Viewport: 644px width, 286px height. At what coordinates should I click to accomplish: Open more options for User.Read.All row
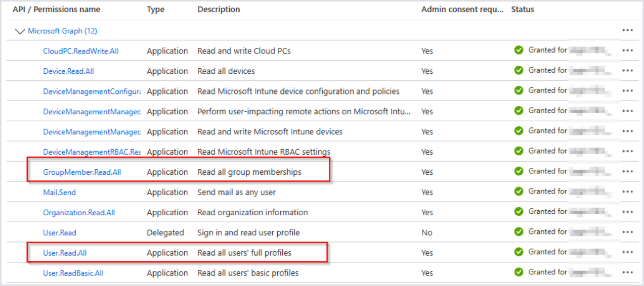click(x=628, y=253)
